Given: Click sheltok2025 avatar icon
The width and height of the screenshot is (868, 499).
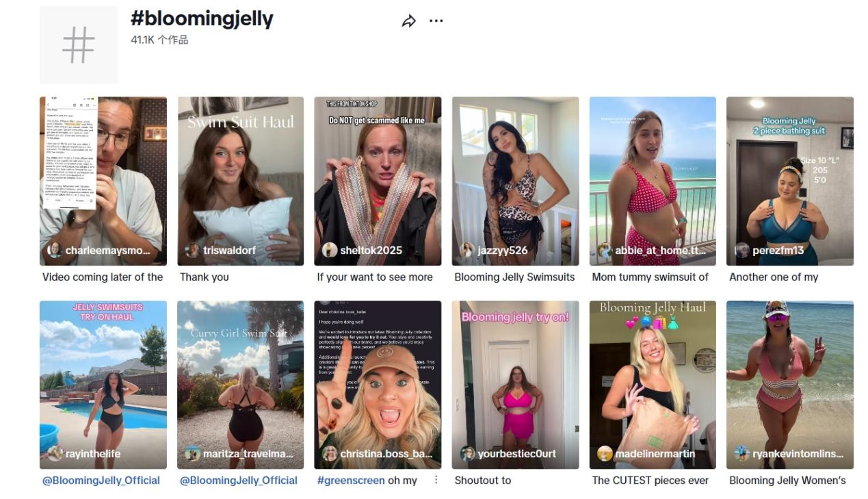Looking at the screenshot, I should coord(330,251).
